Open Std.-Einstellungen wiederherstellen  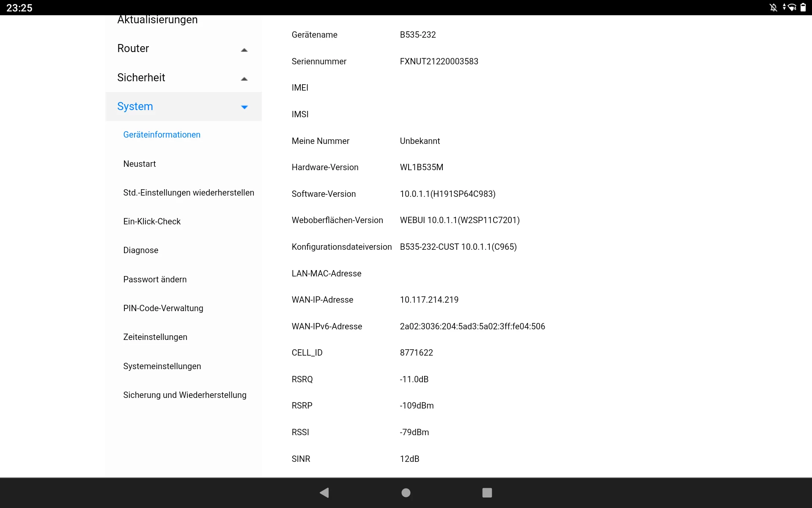pyautogui.click(x=189, y=193)
